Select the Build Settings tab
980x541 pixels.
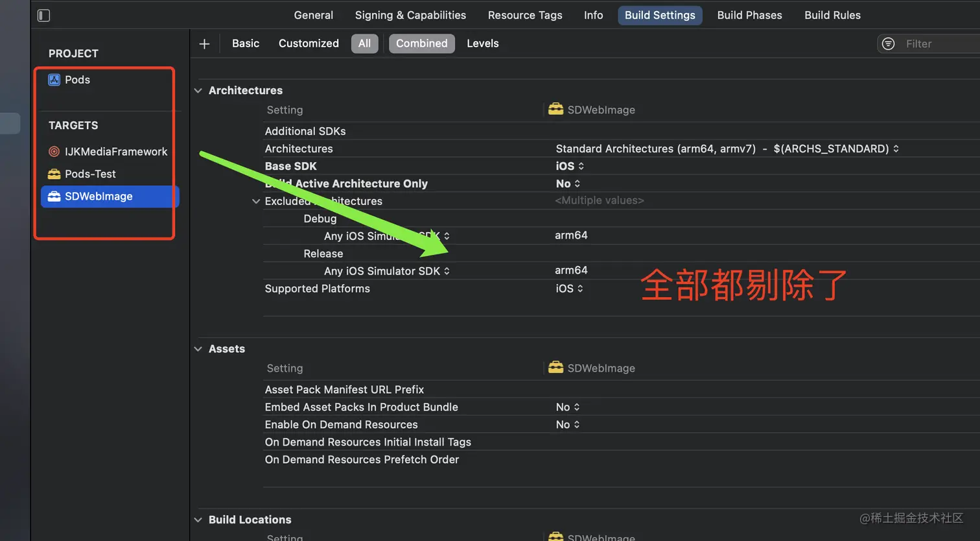[x=660, y=15]
